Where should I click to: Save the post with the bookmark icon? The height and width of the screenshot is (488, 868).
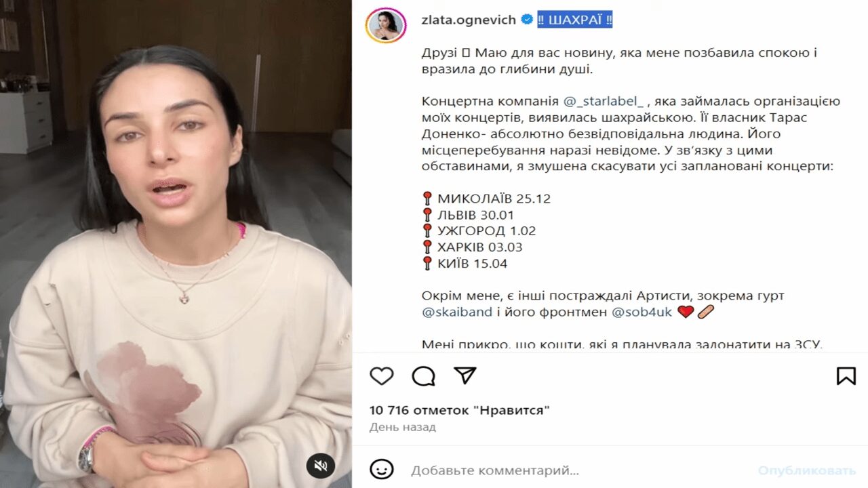tap(846, 376)
